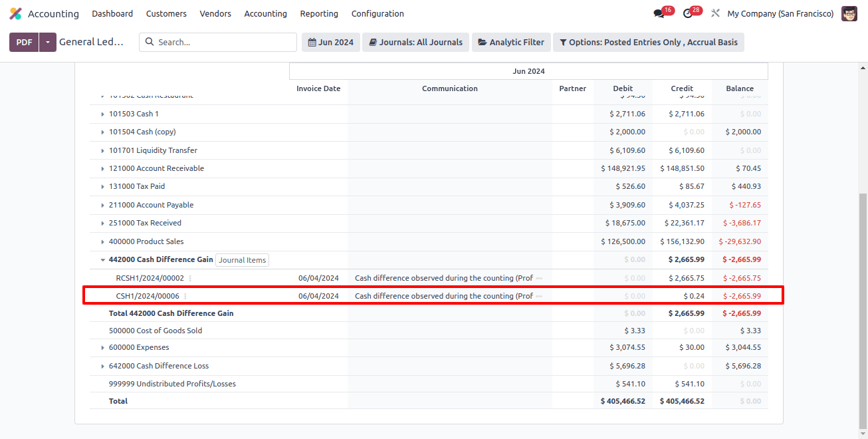Click the PDF export button
The height and width of the screenshot is (439, 868).
[x=24, y=42]
